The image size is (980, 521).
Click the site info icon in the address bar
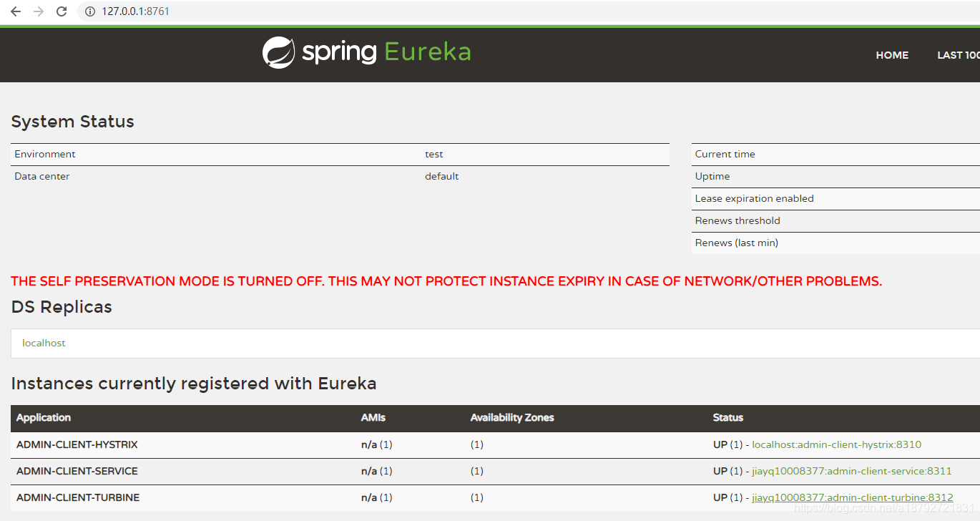89,11
